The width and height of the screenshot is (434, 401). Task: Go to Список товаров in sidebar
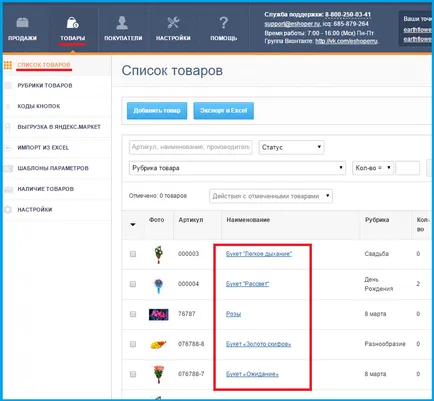click(x=44, y=65)
